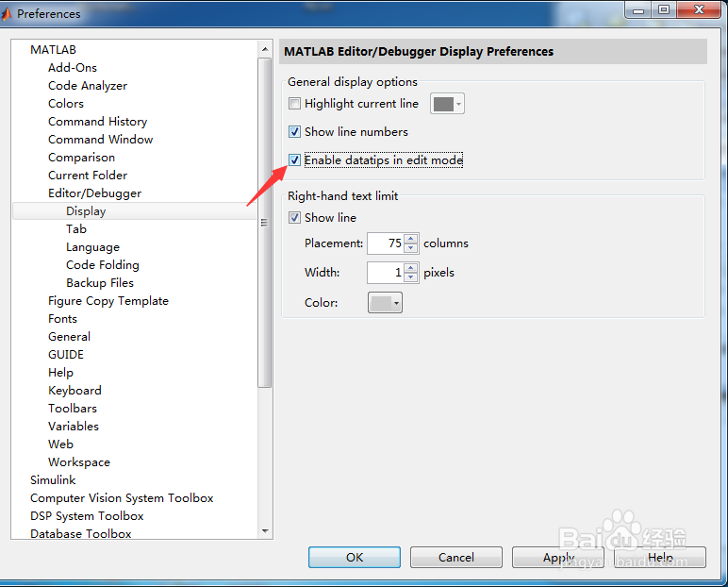Open Colors preferences page
The width and height of the screenshot is (728, 587).
(66, 104)
